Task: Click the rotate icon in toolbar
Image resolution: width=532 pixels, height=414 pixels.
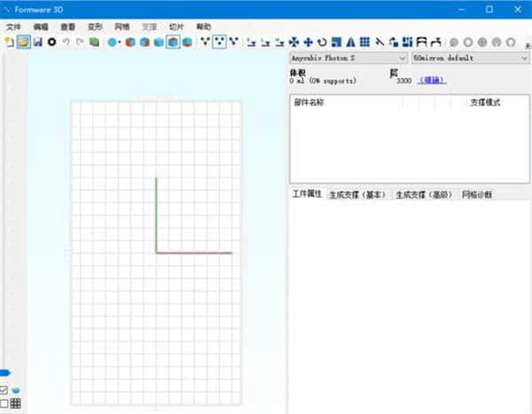Action: pyautogui.click(x=322, y=42)
